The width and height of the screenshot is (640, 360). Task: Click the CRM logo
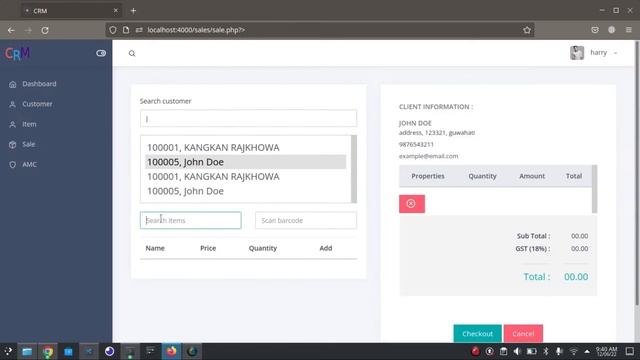click(x=18, y=53)
